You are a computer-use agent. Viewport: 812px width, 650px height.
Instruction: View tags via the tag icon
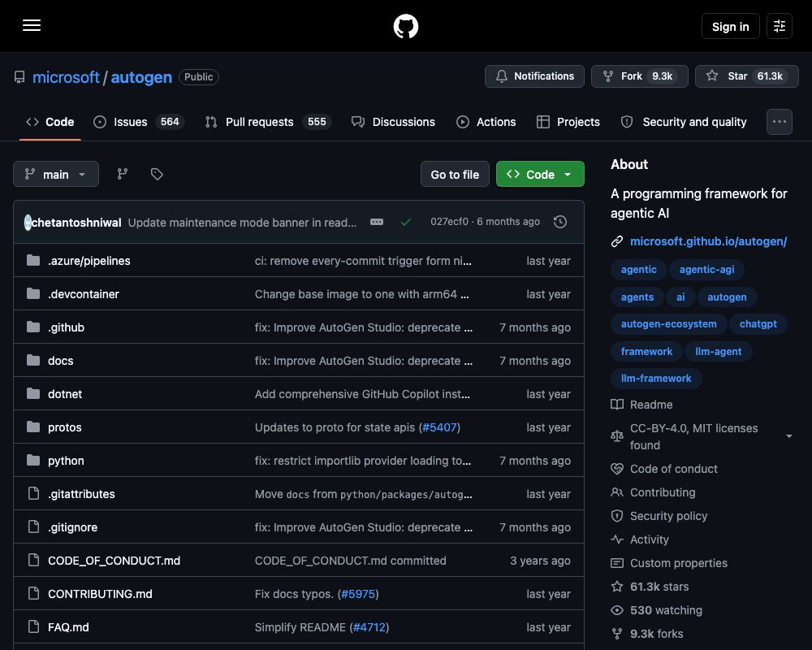pos(157,174)
